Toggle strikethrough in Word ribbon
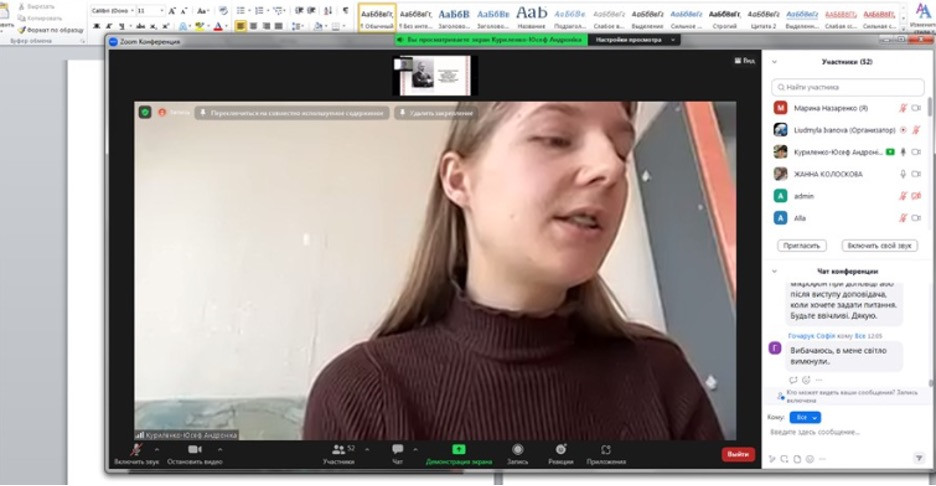Screen dimensions: 936x486 tap(140, 26)
